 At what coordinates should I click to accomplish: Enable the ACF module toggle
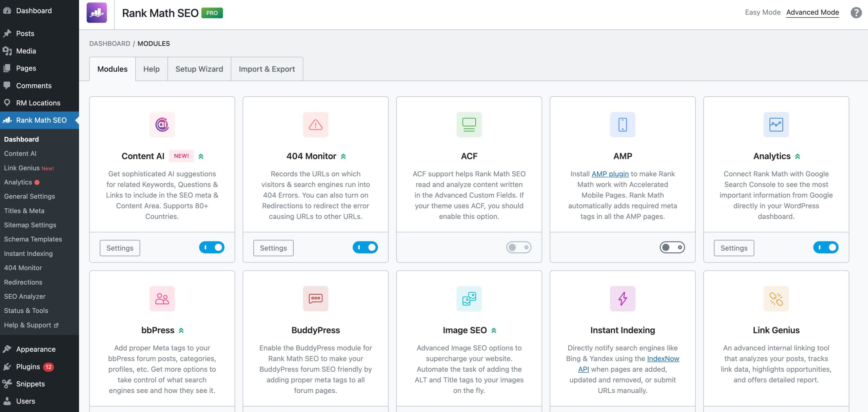coord(519,248)
